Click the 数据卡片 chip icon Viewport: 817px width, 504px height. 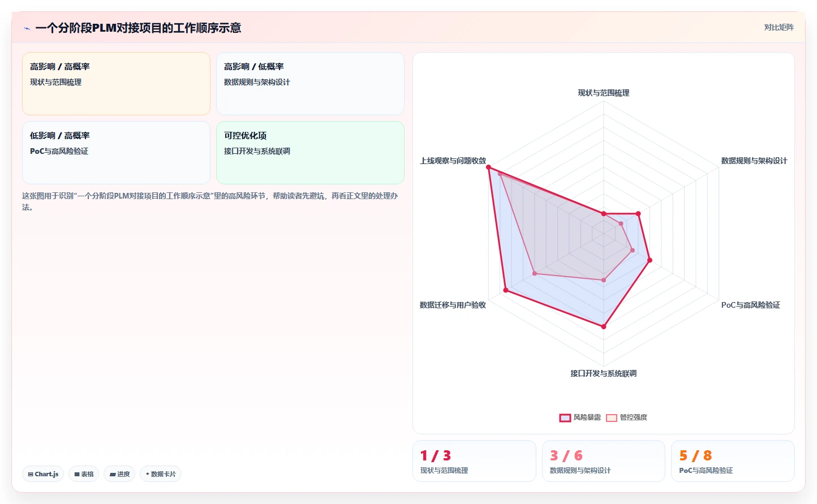pyautogui.click(x=148, y=474)
